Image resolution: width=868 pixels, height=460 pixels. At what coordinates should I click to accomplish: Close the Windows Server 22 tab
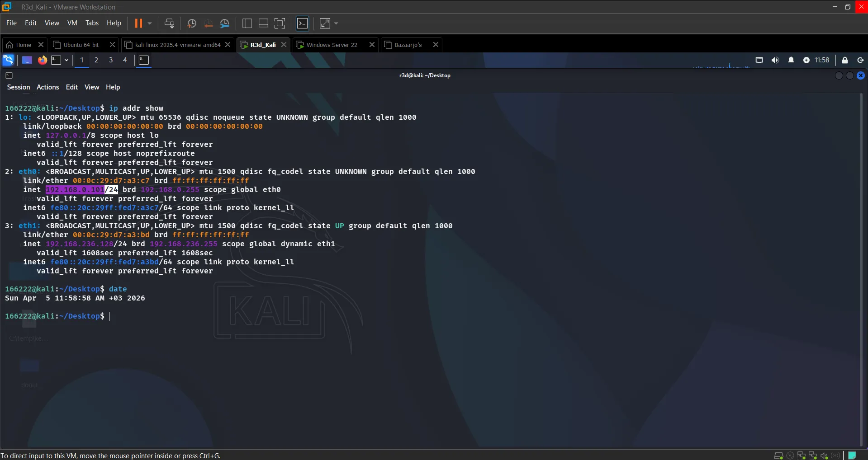point(372,45)
